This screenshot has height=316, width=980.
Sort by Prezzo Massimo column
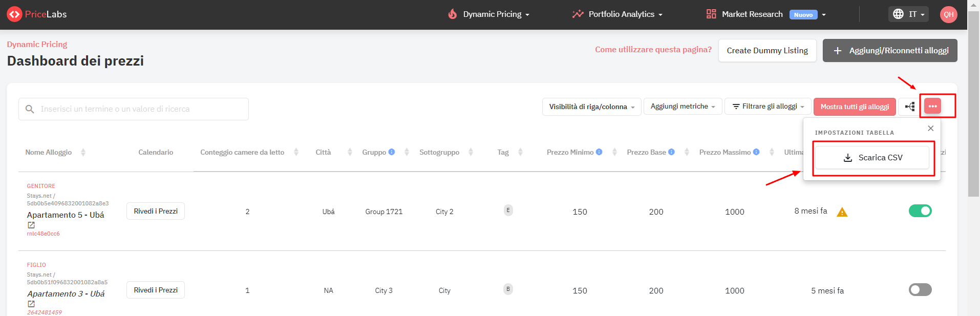pyautogui.click(x=772, y=152)
